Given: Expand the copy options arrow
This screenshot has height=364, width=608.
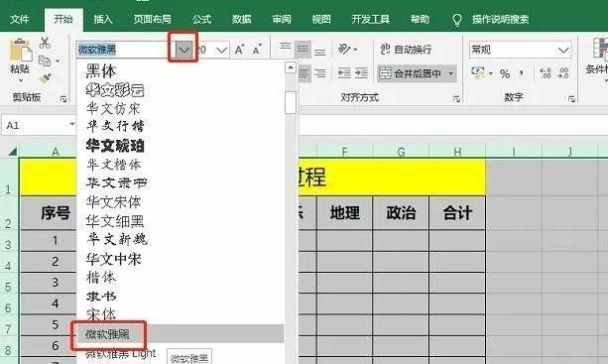Looking at the screenshot, I should (x=58, y=61).
